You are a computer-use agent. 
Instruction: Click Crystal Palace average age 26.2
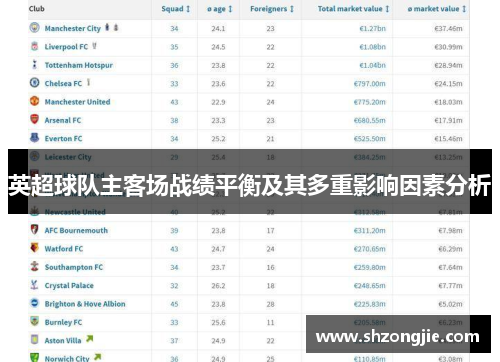[x=218, y=286]
